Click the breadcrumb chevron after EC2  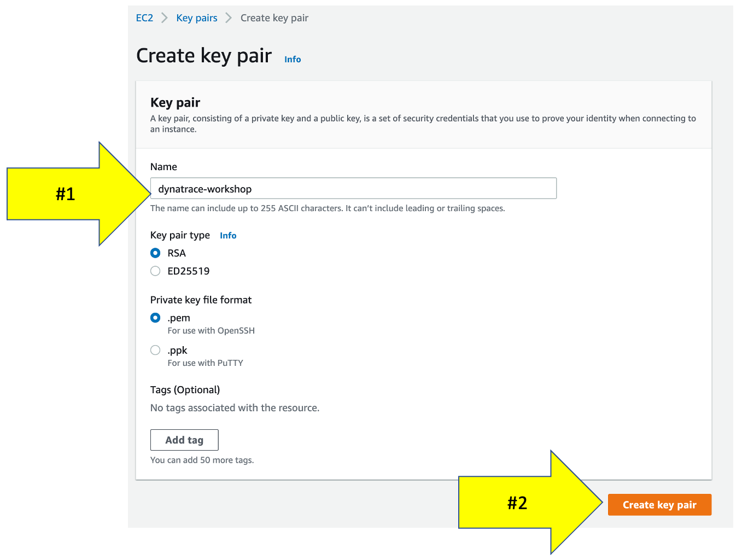click(165, 18)
